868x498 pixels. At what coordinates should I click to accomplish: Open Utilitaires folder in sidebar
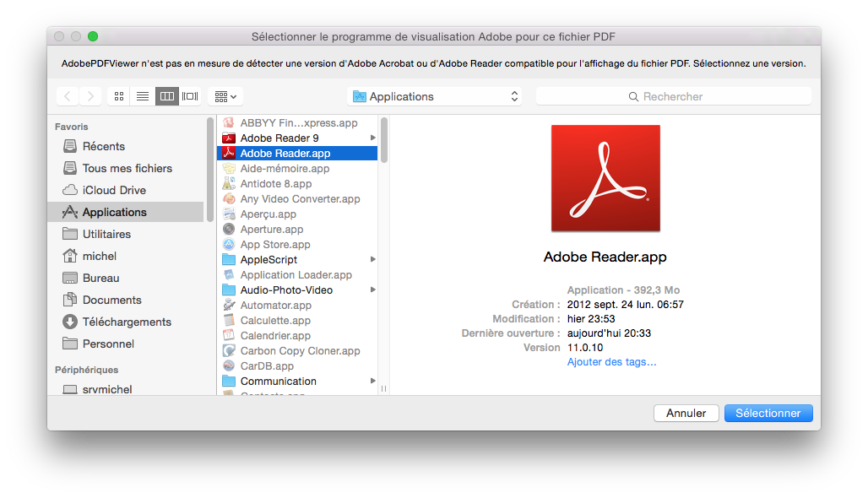pos(126,234)
